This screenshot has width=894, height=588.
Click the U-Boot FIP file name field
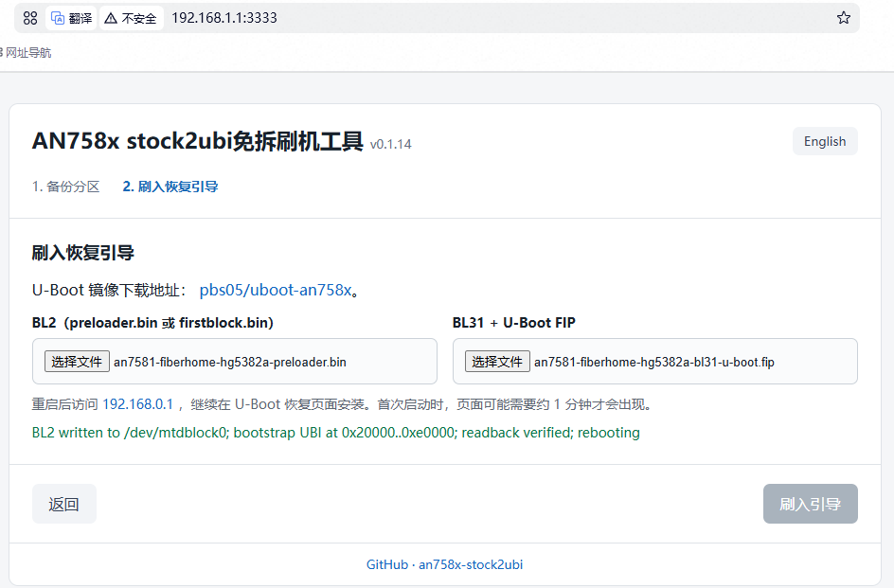tap(655, 361)
